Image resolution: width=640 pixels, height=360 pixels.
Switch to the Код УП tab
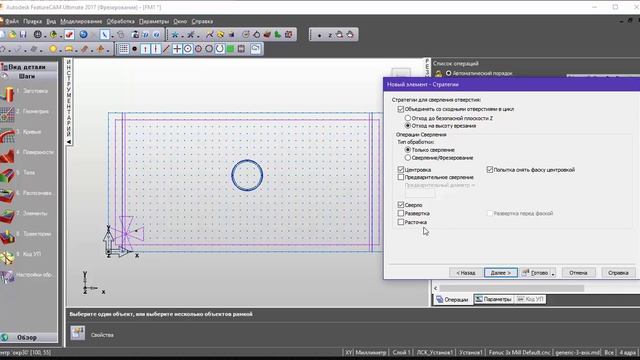pyautogui.click(x=530, y=299)
